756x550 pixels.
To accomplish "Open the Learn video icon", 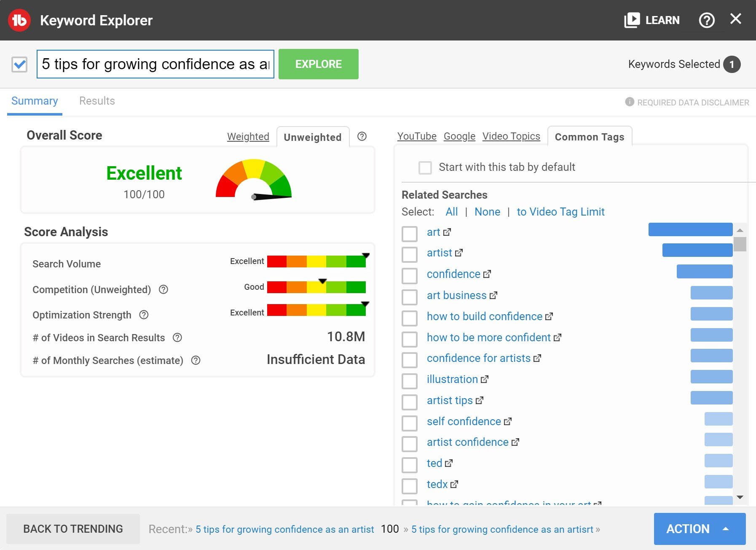I will [x=632, y=20].
